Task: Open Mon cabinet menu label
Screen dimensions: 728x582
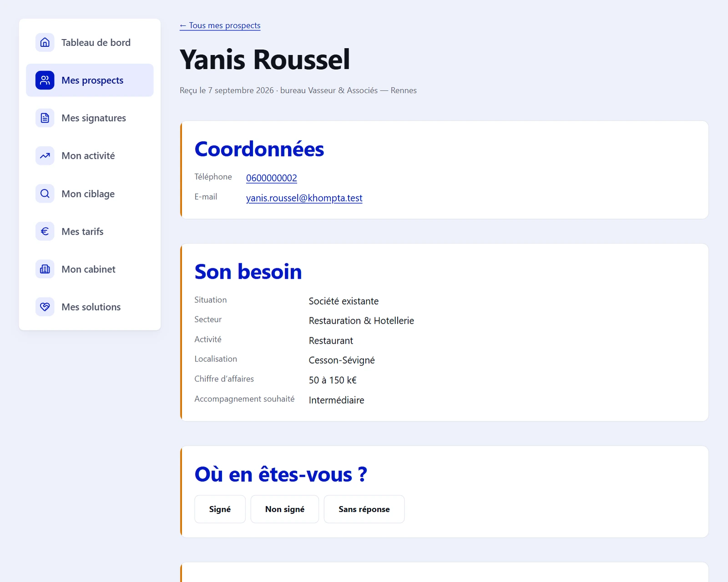Action: pyautogui.click(x=88, y=269)
